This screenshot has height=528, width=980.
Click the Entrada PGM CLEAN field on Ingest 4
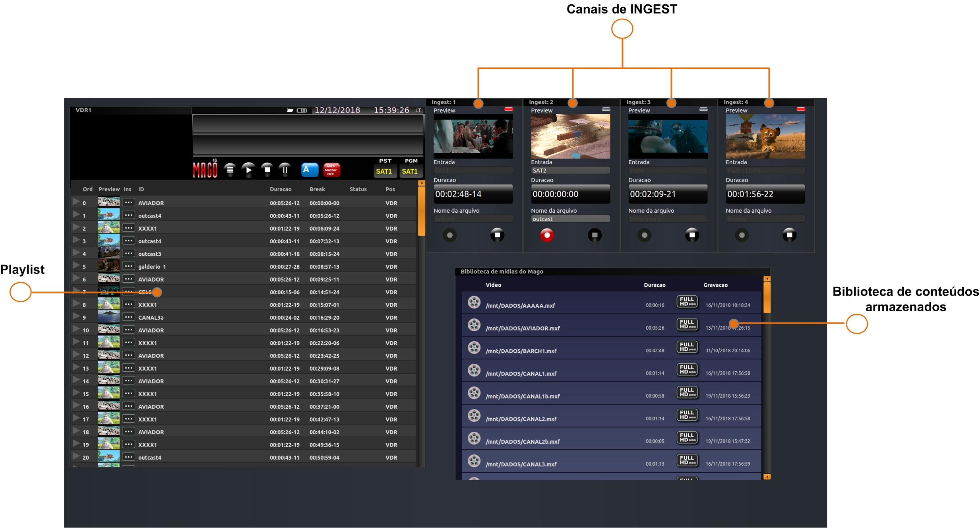coord(765,171)
